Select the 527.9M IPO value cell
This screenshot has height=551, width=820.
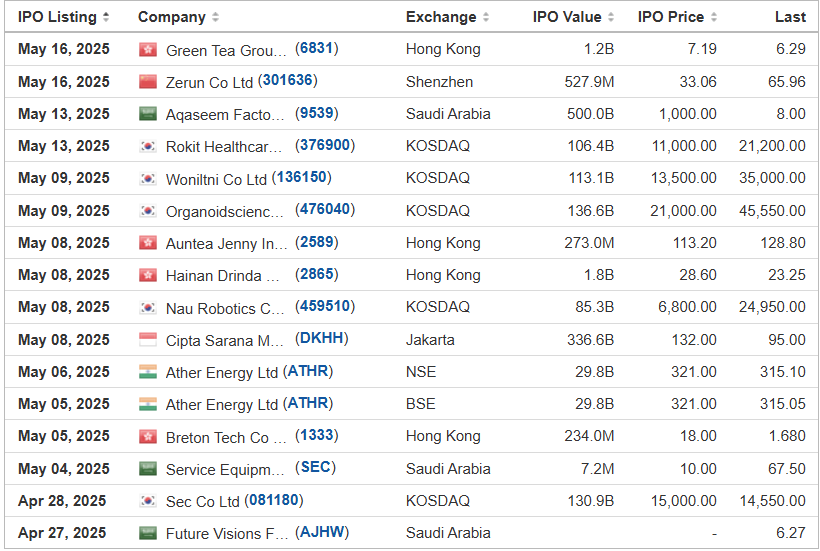[x=589, y=82]
